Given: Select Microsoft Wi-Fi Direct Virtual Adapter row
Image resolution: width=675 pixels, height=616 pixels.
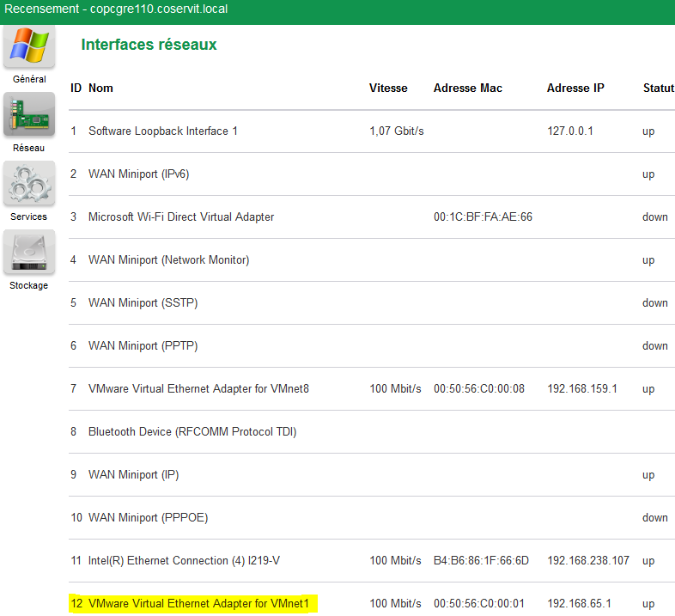Looking at the screenshot, I should [x=372, y=217].
